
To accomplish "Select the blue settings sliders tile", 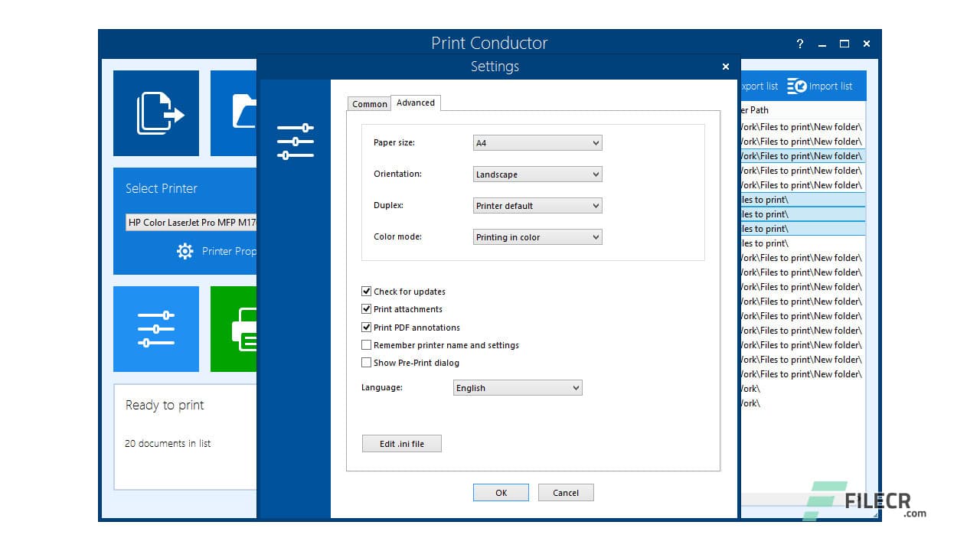I will [156, 329].
